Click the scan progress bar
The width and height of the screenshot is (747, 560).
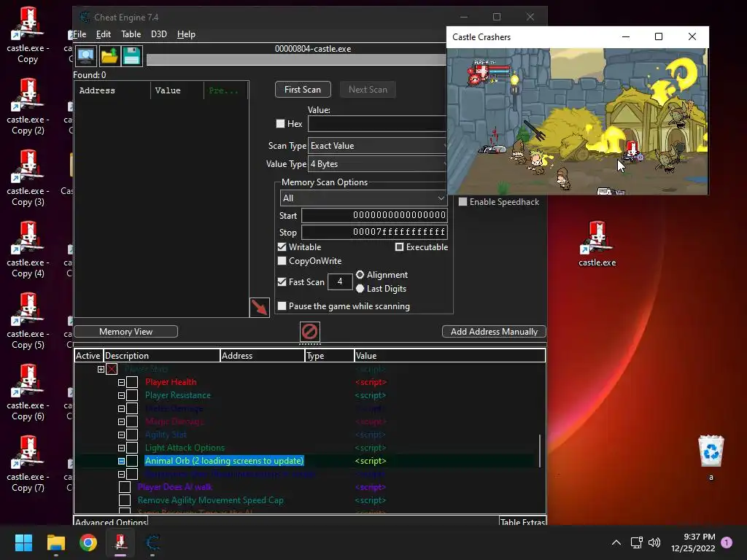pyautogui.click(x=296, y=60)
